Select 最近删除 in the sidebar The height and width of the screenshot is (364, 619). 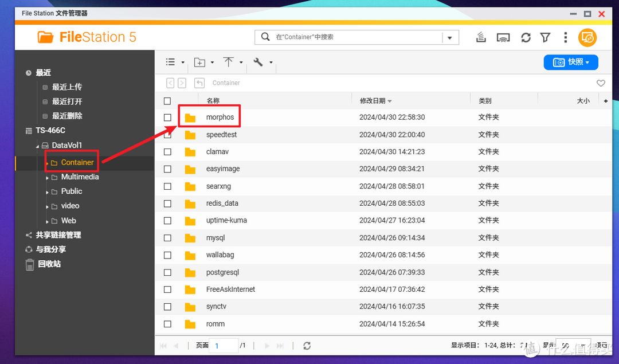pyautogui.click(x=66, y=116)
